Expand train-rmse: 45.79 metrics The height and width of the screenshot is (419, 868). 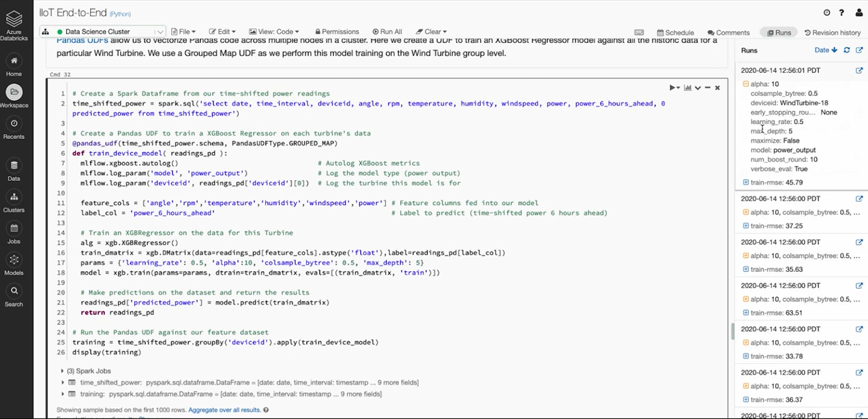pyautogui.click(x=746, y=183)
